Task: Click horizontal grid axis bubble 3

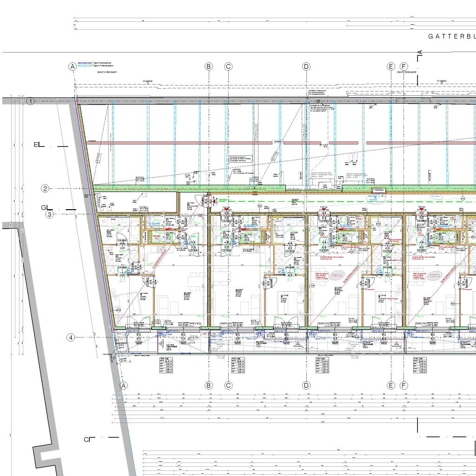Action: coord(49,214)
